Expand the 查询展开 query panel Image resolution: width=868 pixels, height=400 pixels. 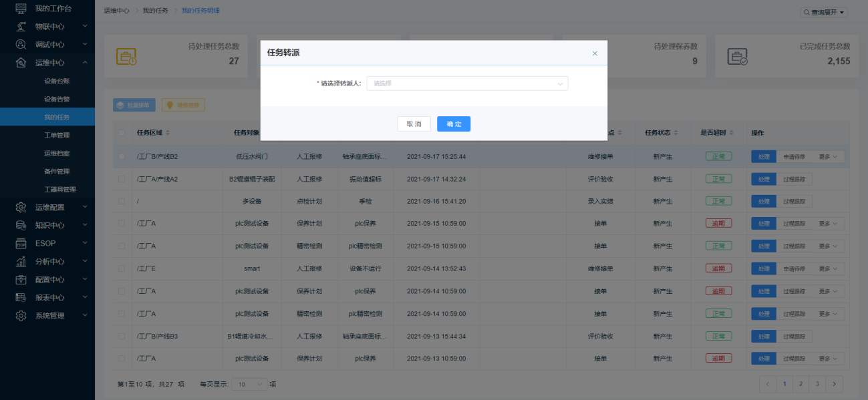pyautogui.click(x=824, y=12)
